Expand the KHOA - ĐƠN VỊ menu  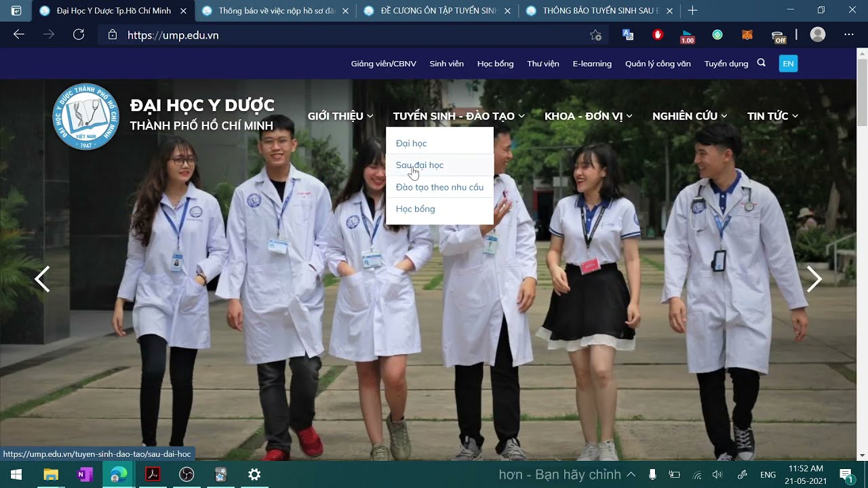click(x=589, y=116)
